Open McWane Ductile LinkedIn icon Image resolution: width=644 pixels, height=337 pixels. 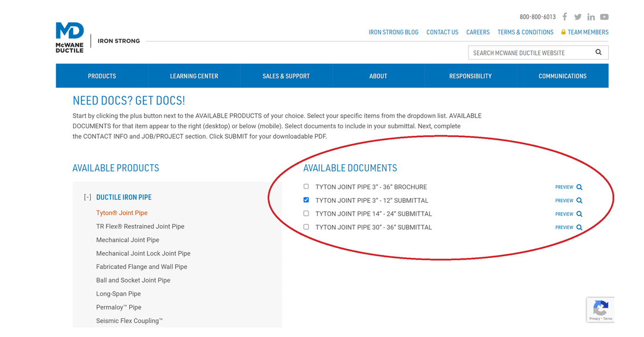(x=591, y=17)
